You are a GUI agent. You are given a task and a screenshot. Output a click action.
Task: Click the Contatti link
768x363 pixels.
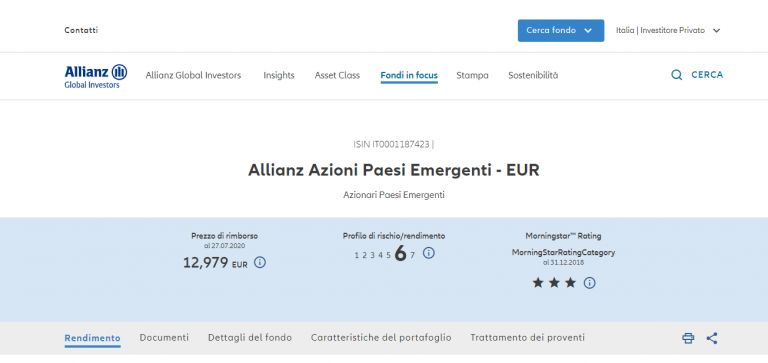(81, 30)
